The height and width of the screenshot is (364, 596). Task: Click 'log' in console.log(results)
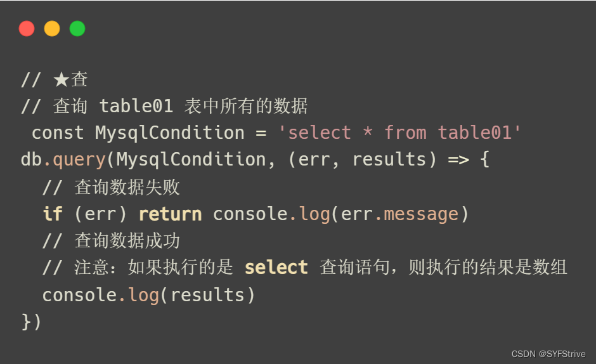144,296
